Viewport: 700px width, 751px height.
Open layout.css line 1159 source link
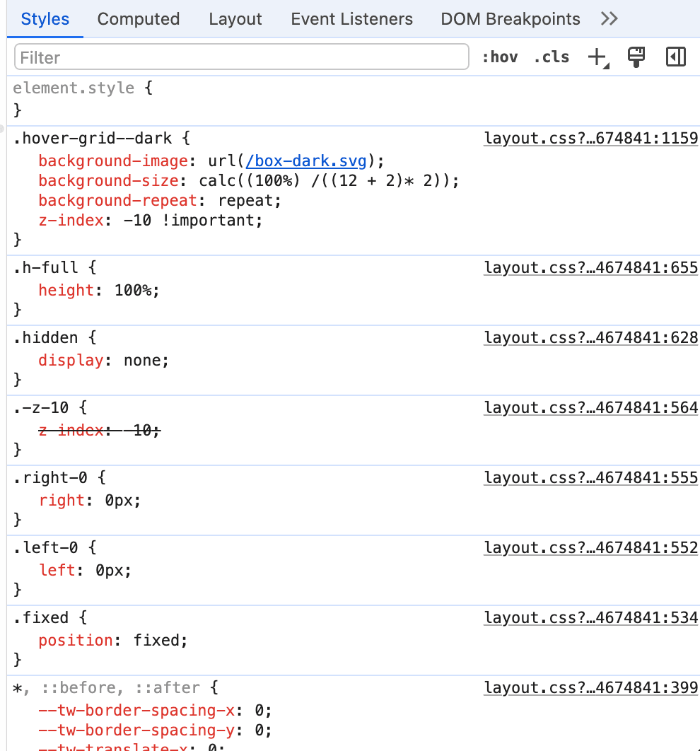click(x=590, y=138)
